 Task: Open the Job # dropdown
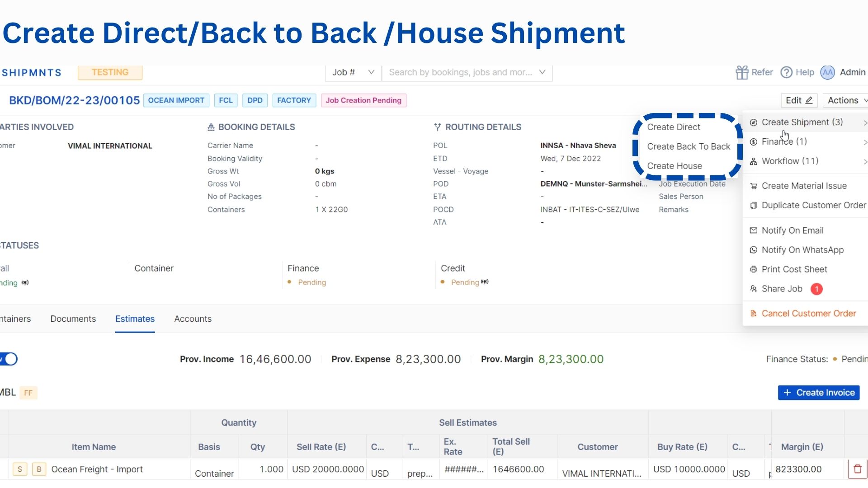[353, 72]
